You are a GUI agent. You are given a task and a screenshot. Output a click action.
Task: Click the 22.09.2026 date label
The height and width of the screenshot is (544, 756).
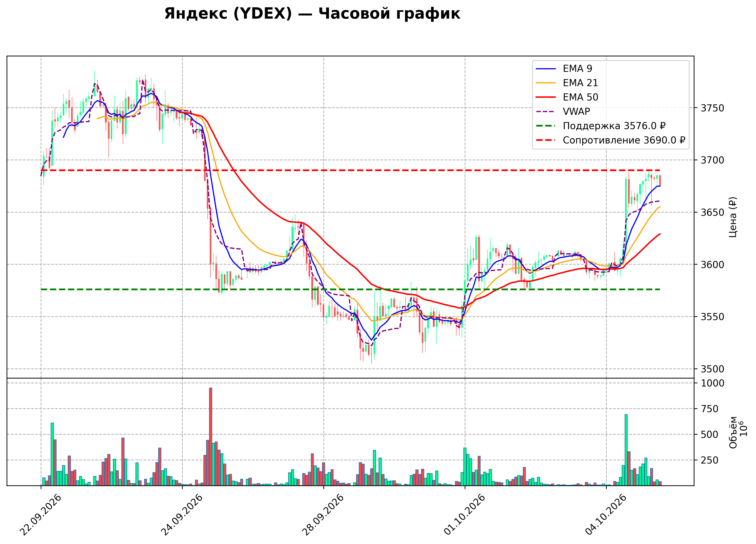[41, 515]
